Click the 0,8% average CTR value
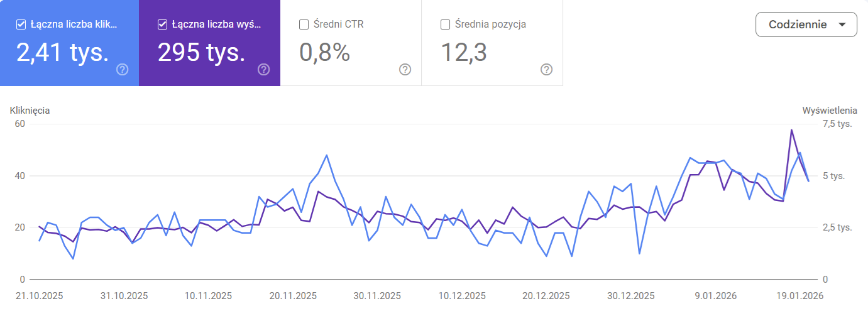The width and height of the screenshot is (868, 316). (x=324, y=53)
